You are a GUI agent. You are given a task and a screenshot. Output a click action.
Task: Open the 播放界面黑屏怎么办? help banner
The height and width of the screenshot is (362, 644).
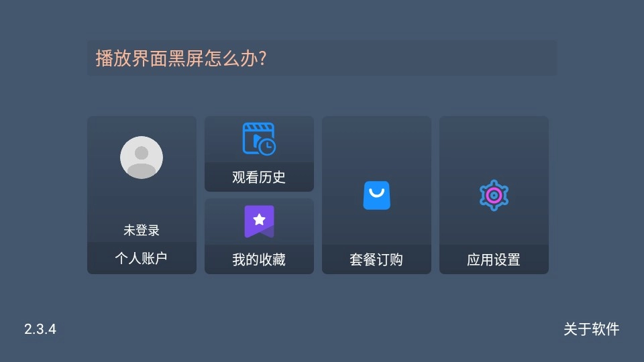click(323, 58)
